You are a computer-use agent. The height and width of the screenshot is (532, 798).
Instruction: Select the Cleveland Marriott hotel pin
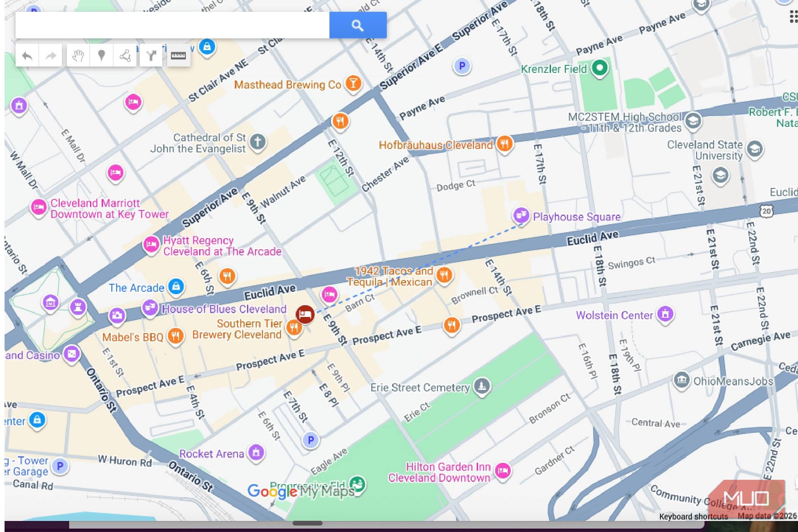click(x=38, y=208)
